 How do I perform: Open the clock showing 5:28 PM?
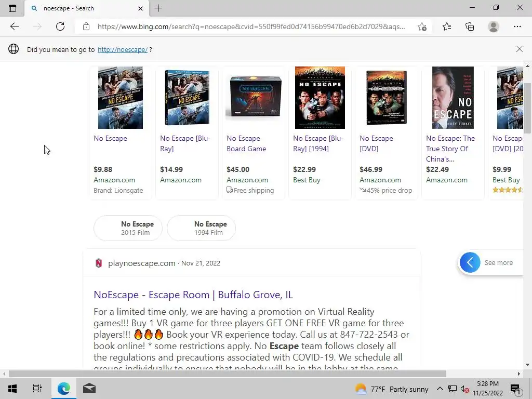pos(488,389)
